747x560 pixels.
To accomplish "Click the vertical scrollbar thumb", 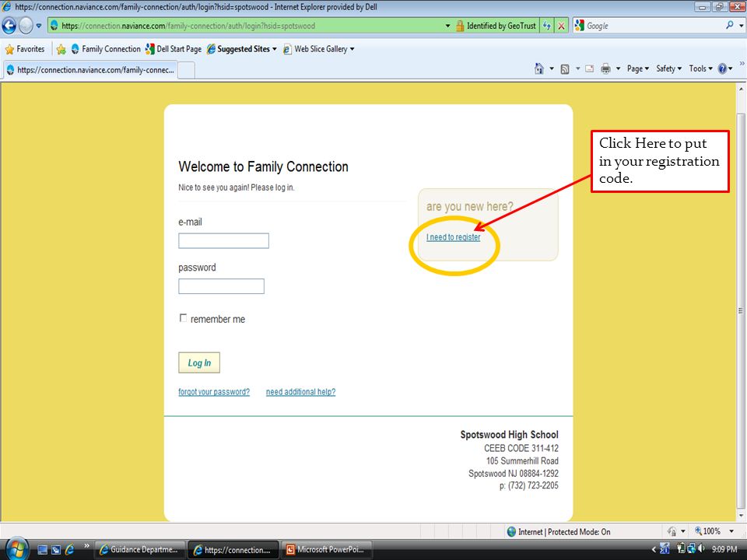I will coord(741,310).
